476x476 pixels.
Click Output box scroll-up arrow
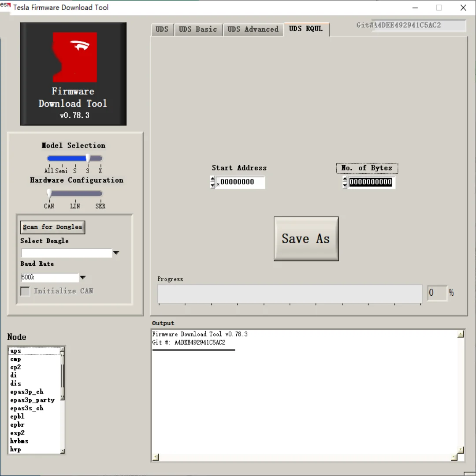(461, 334)
